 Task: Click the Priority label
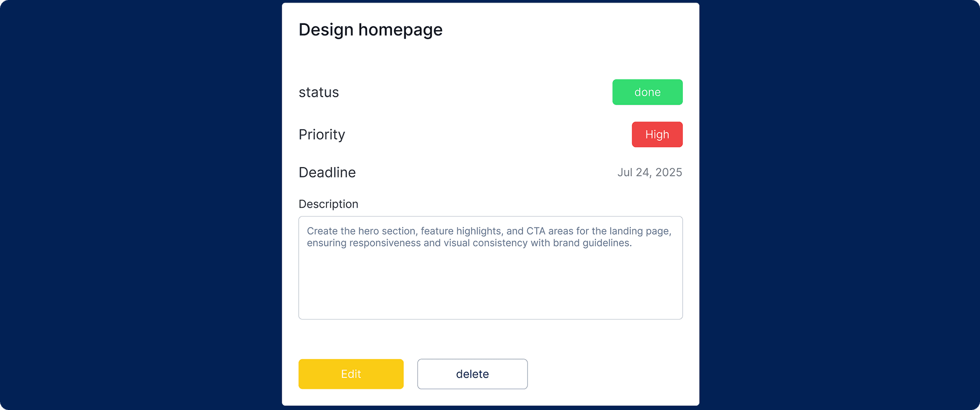pos(322,135)
